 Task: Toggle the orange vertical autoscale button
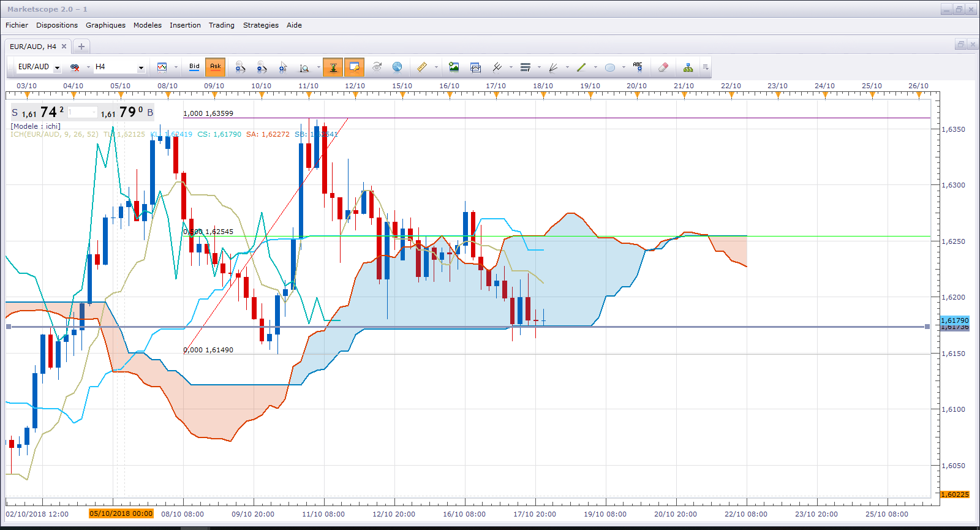click(333, 67)
